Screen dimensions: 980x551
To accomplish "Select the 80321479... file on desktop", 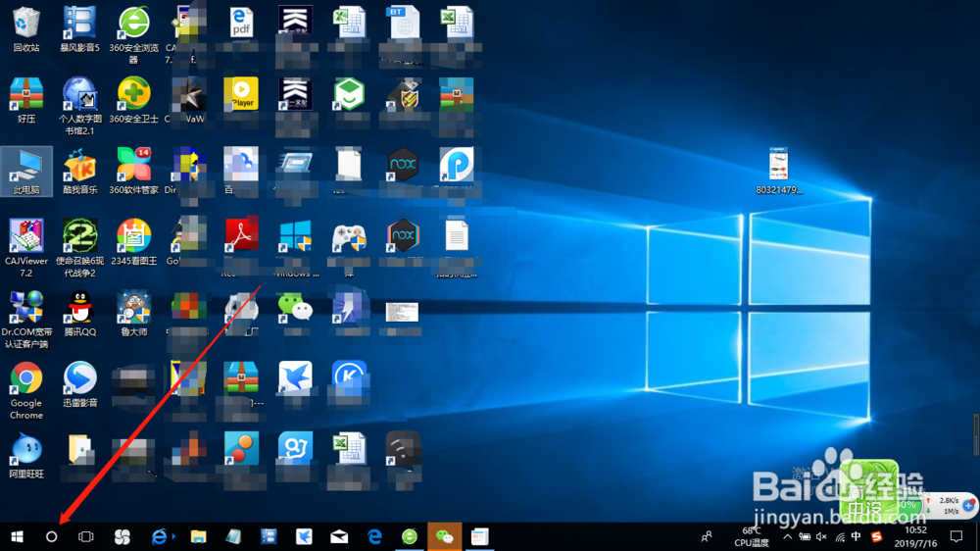I will 779,172.
